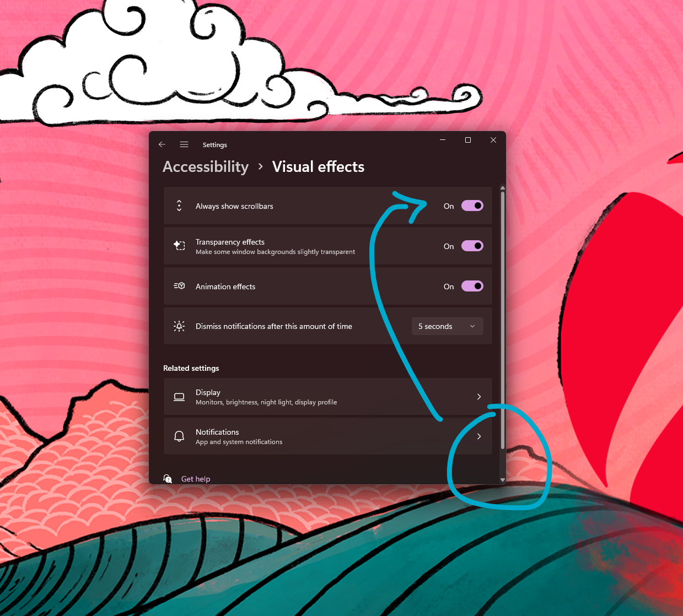The image size is (683, 616).
Task: Expand Display settings via its chevron
Action: coord(478,397)
